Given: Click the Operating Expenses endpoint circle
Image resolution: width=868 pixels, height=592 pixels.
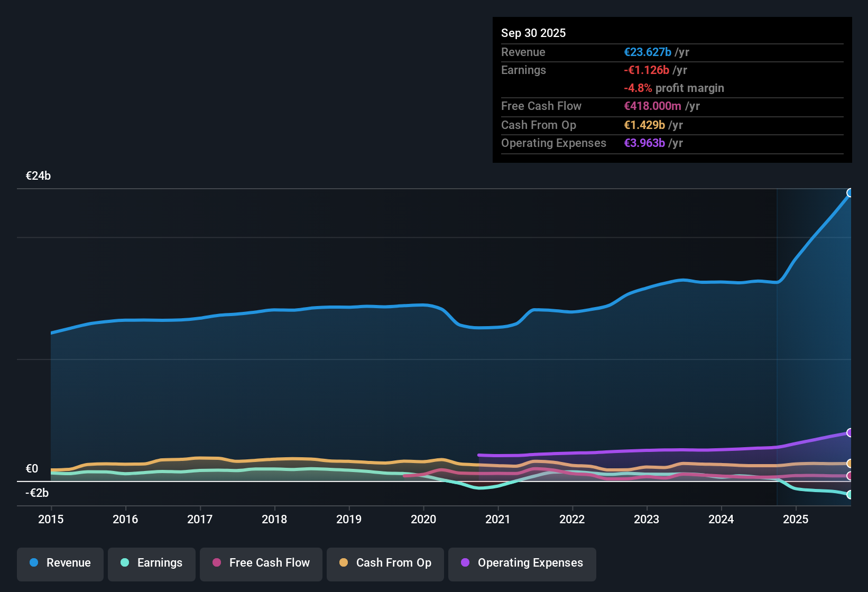Looking at the screenshot, I should click(850, 432).
